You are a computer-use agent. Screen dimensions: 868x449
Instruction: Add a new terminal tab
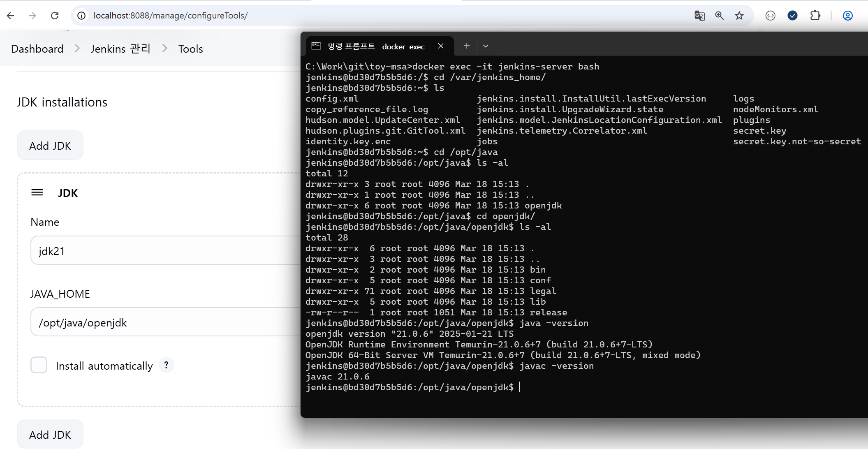(x=467, y=46)
